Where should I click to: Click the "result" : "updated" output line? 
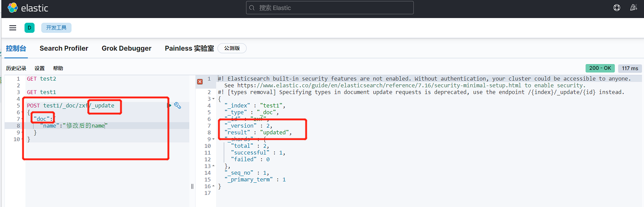pos(258,132)
